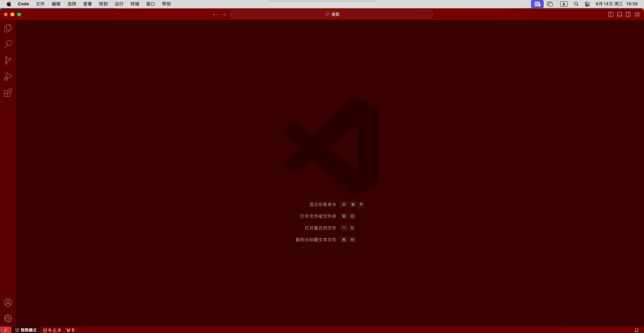Toggle the bottom panel visibility
This screenshot has height=333, width=644.
pyautogui.click(x=619, y=14)
